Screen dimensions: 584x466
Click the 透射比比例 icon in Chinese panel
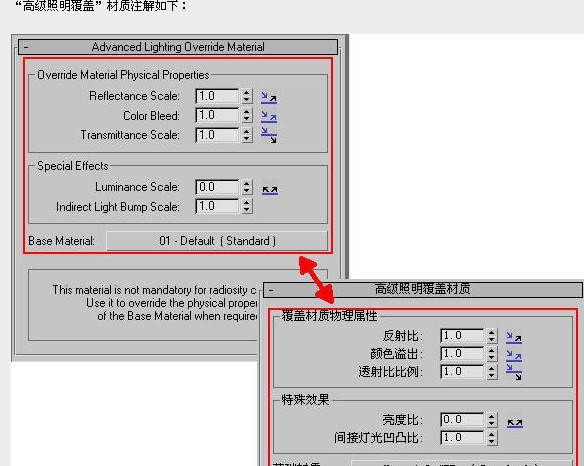514,372
